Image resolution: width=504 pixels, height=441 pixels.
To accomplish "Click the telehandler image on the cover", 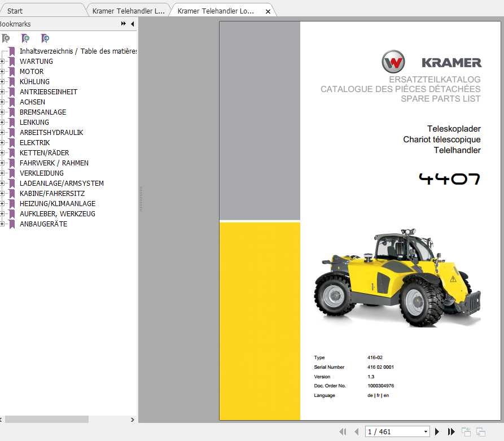I will [397, 278].
